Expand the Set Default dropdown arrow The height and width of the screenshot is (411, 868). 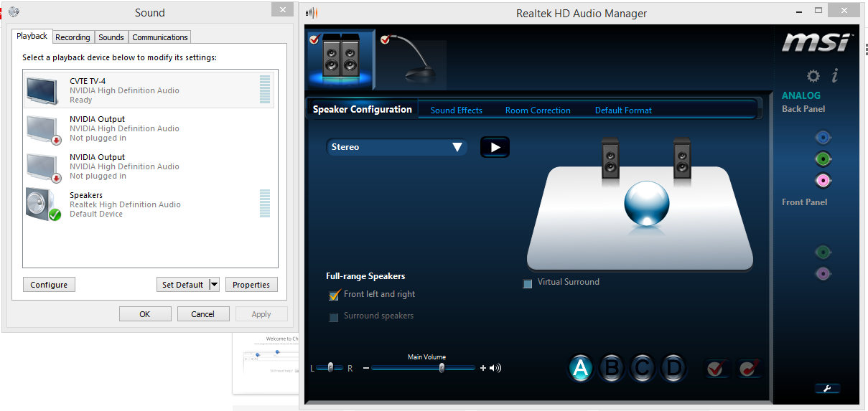point(214,285)
